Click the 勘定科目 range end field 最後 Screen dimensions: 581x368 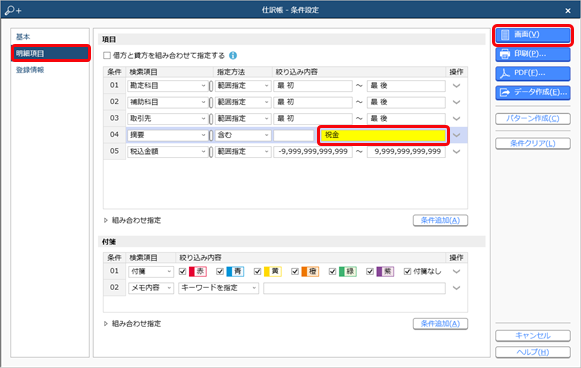click(406, 86)
